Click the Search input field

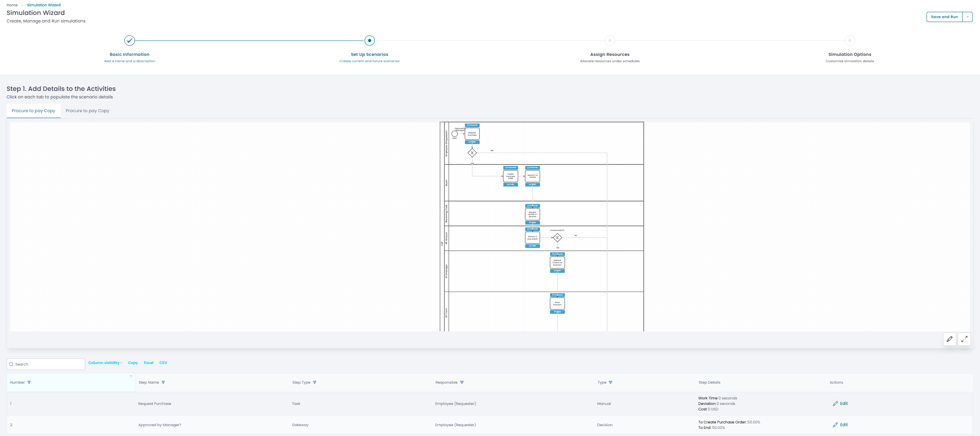[x=46, y=364]
